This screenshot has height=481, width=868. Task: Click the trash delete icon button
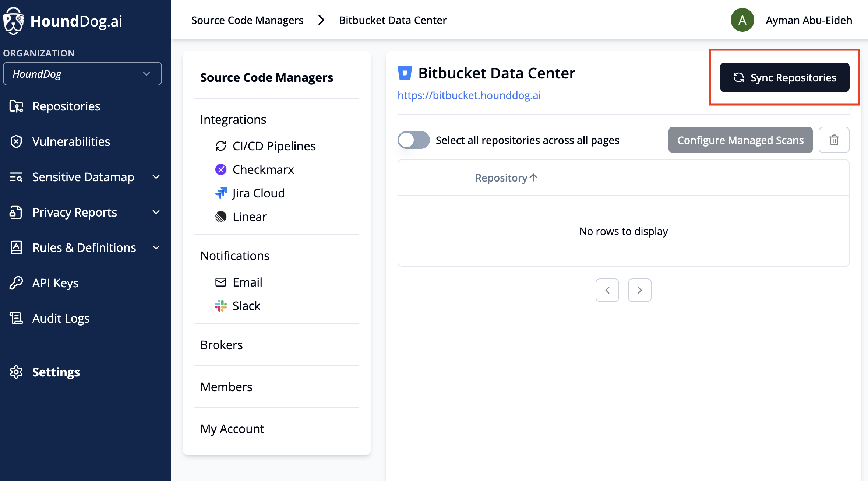[834, 140]
